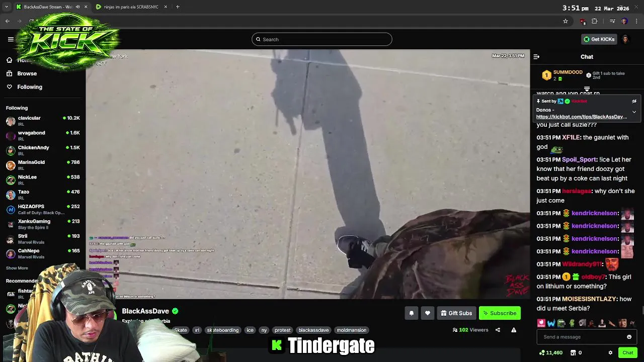The height and width of the screenshot is (362, 644).
Task: Click the Get KICKs button
Action: (599, 39)
